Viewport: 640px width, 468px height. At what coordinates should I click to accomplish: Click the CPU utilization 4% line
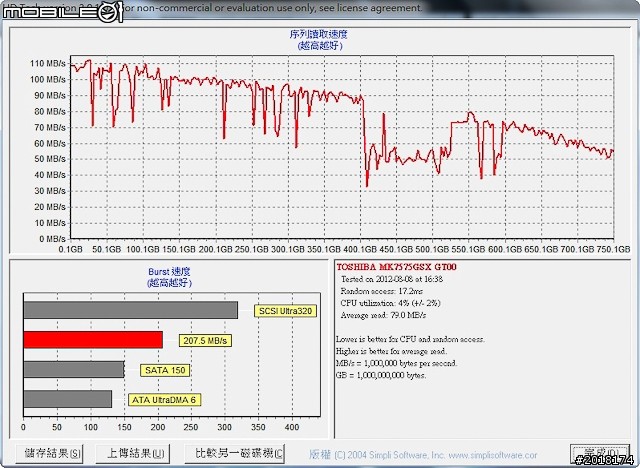tap(393, 302)
